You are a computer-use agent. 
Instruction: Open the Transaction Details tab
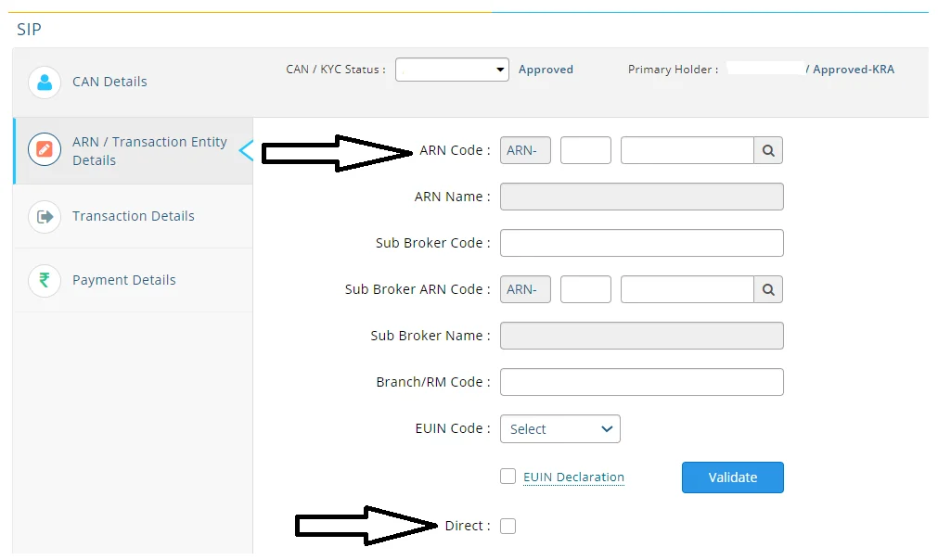[133, 216]
